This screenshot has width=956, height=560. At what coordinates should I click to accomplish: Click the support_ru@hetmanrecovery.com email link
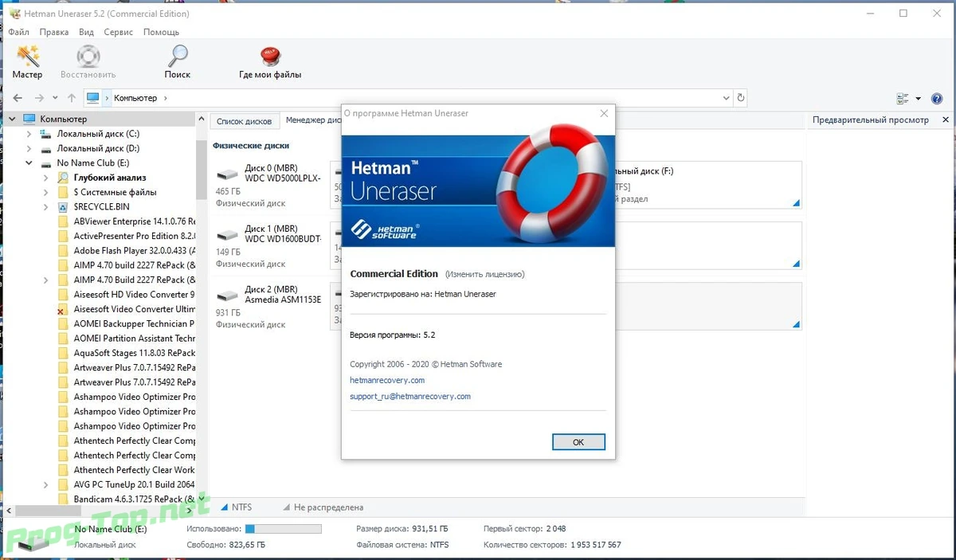pos(410,396)
